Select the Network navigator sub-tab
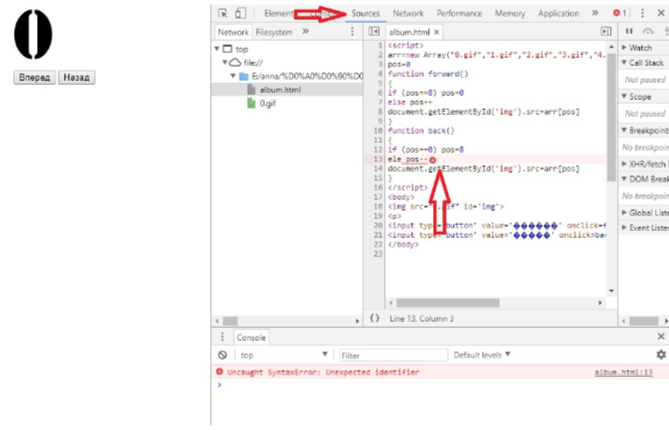669x430 pixels. pyautogui.click(x=233, y=32)
